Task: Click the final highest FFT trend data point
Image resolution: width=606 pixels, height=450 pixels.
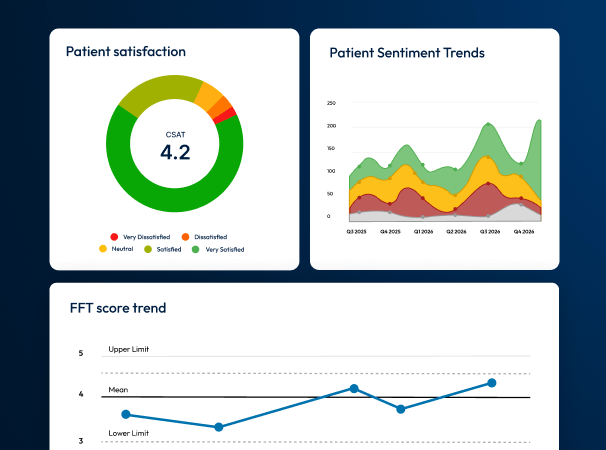Action: tap(491, 383)
